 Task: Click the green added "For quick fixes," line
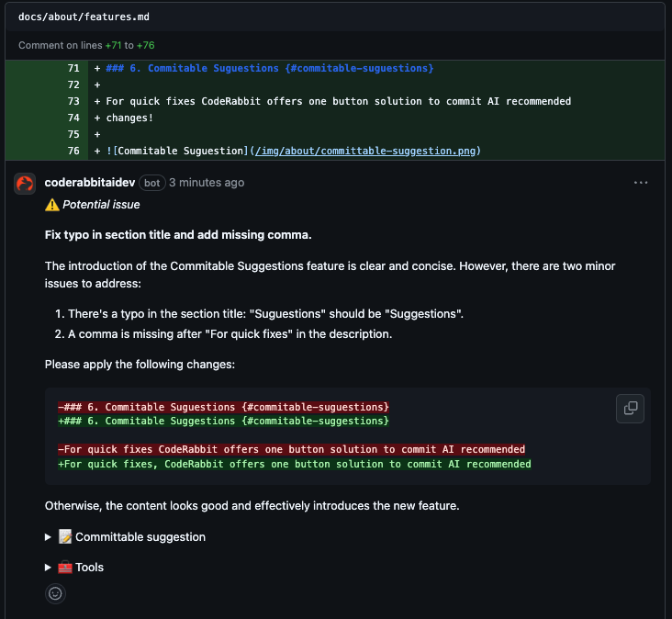(x=294, y=464)
